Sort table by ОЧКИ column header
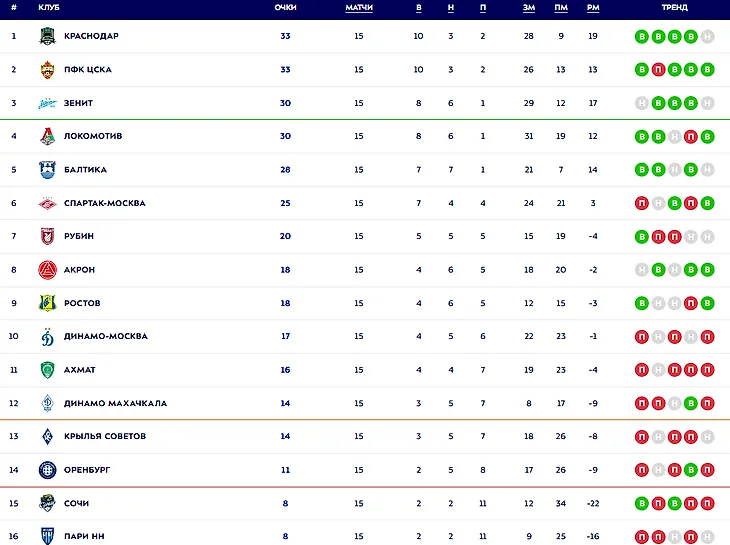Screen dimensions: 730x545 coord(285,7)
